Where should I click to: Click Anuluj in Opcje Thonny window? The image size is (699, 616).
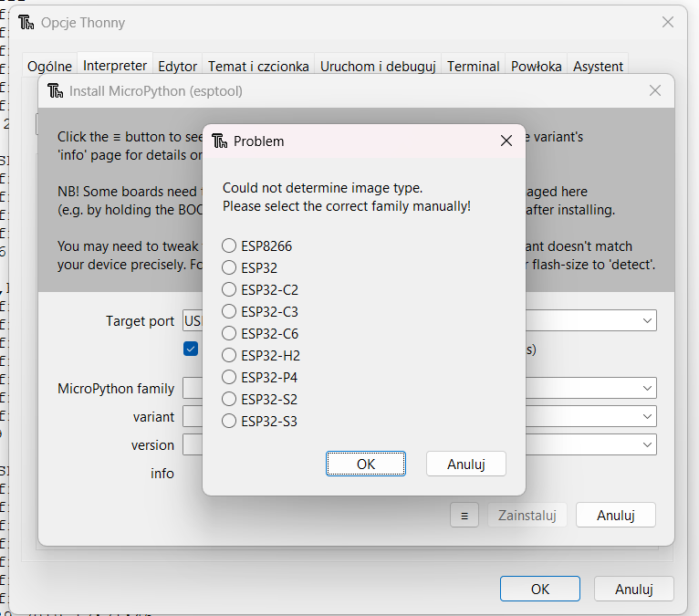coord(634,589)
